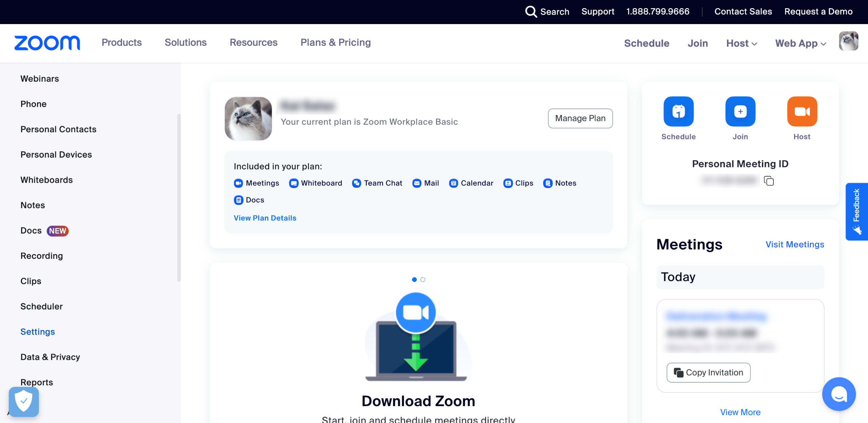The width and height of the screenshot is (868, 423).
Task: Click the Copy Invitation button
Action: pos(708,372)
